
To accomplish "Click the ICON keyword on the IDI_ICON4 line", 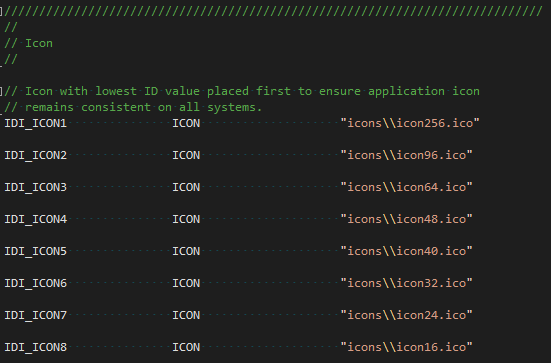I will point(186,219).
